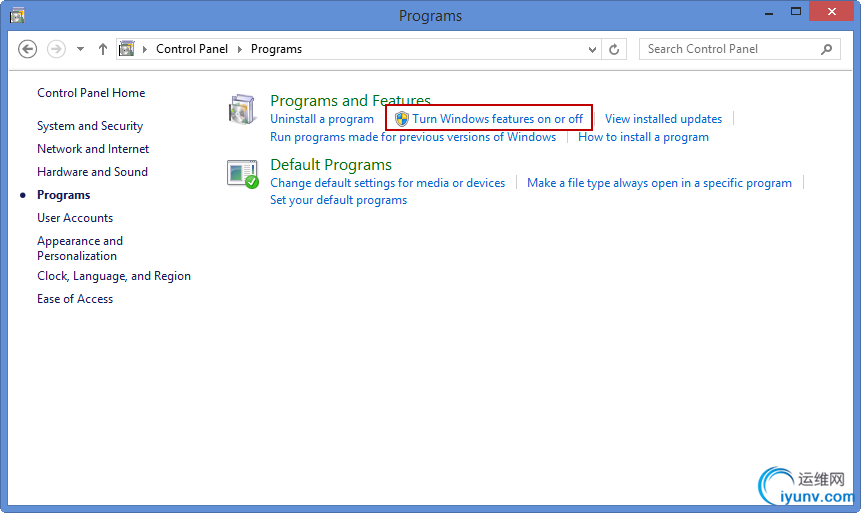Focus the Search Control Panel field

[740, 49]
